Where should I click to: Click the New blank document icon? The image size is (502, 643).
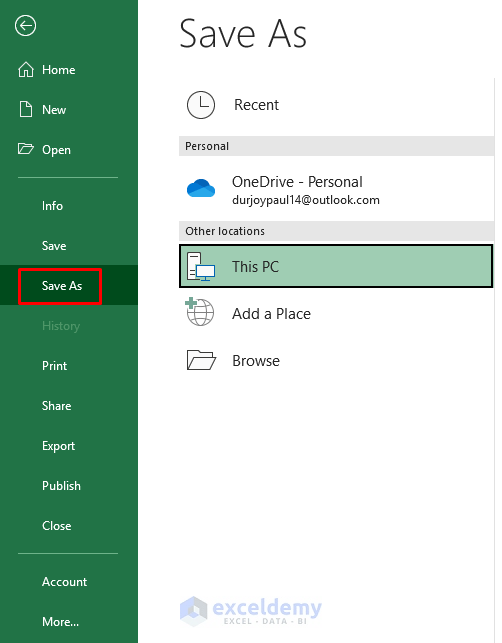coord(26,109)
